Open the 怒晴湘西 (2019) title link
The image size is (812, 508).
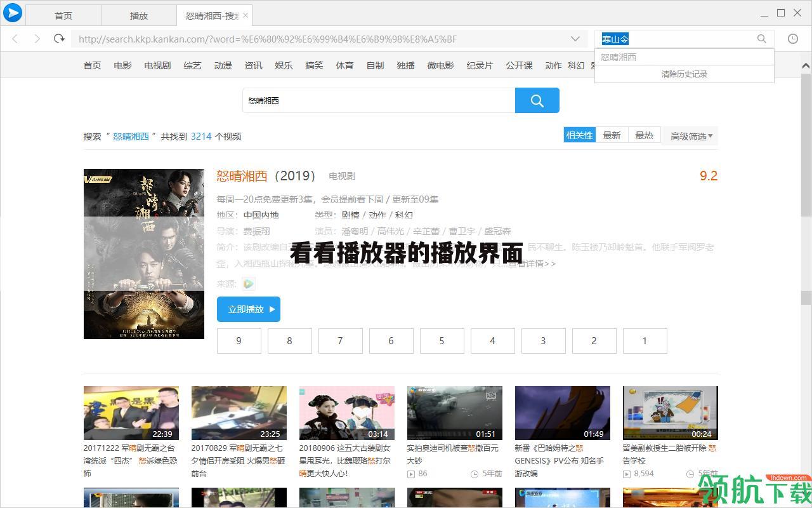266,176
